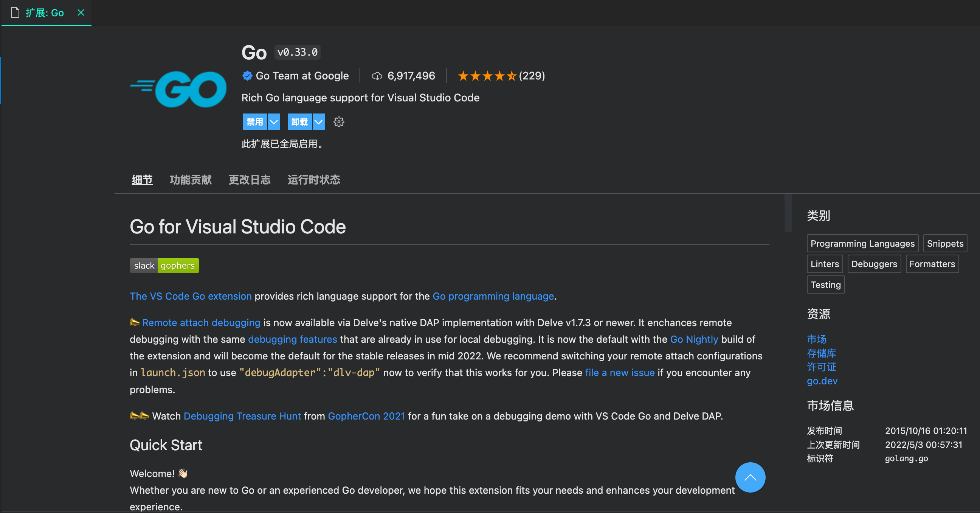
Task: Click the identifier golang.go
Action: pos(906,459)
